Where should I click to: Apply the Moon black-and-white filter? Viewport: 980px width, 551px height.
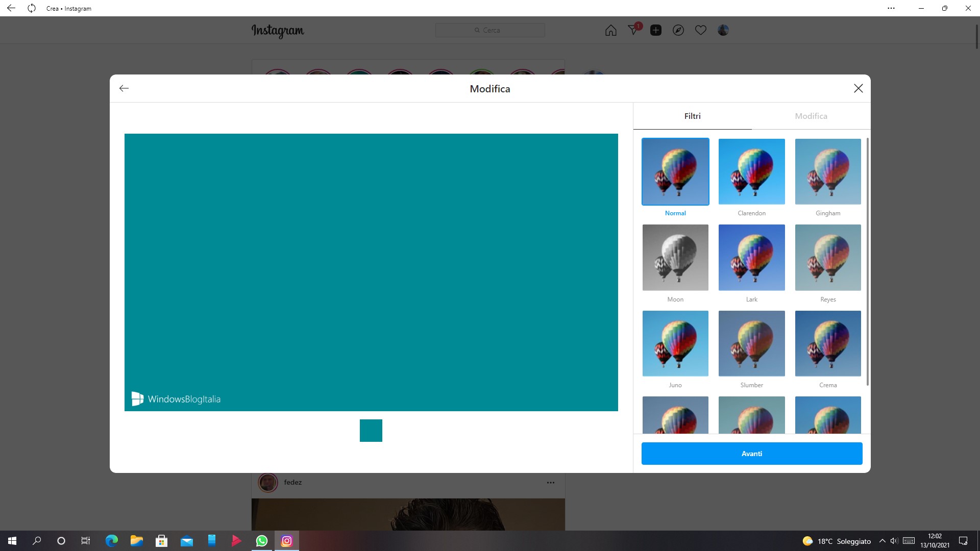675,258
